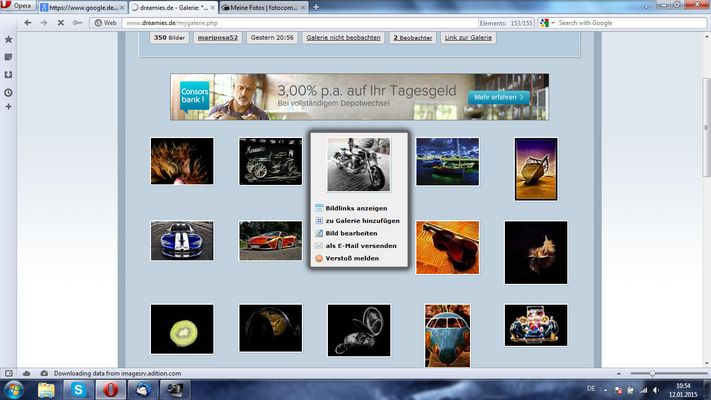Screen dimensions: 711x400
Task: Open the Bookmarks star panel in sidebar
Action: click(9, 40)
